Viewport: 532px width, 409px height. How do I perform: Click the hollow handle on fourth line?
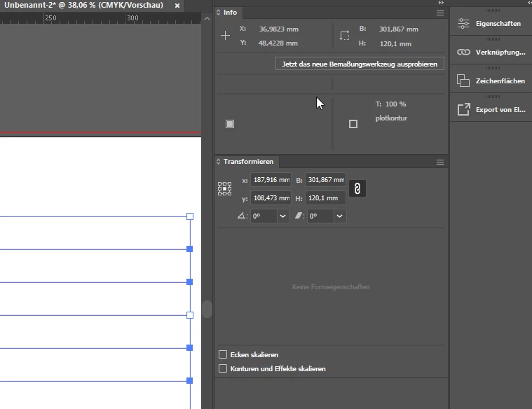pyautogui.click(x=190, y=315)
